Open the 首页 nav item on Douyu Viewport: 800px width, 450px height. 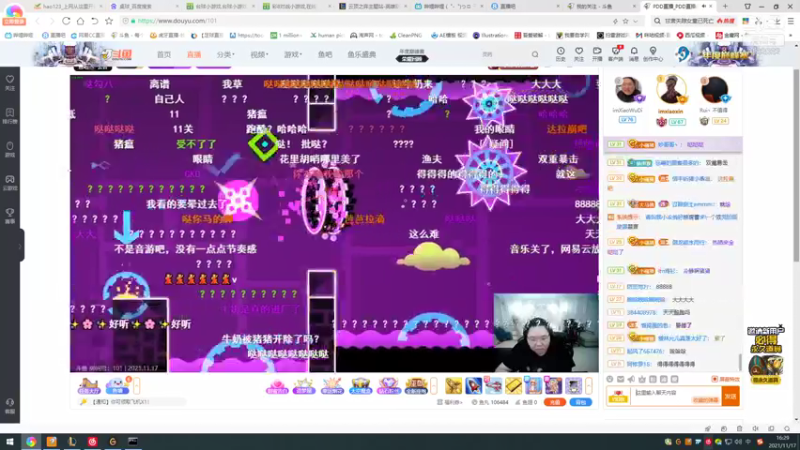[x=164, y=55]
